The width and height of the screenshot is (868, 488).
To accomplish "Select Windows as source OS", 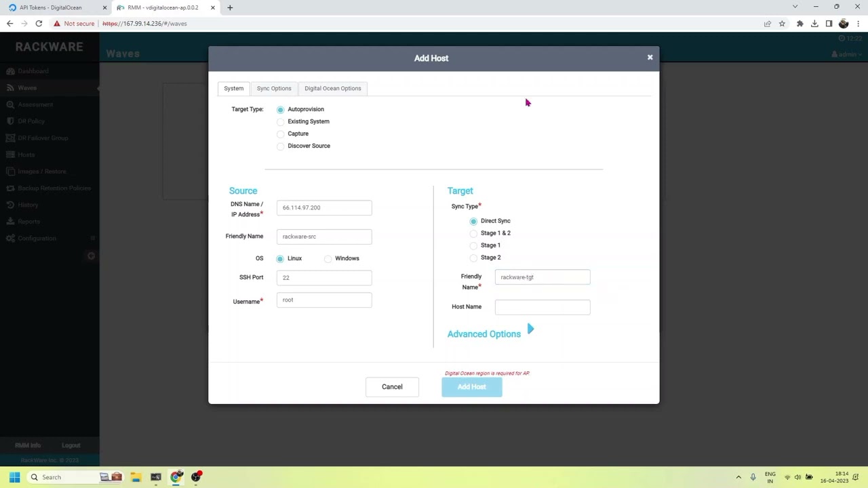I will click(328, 259).
